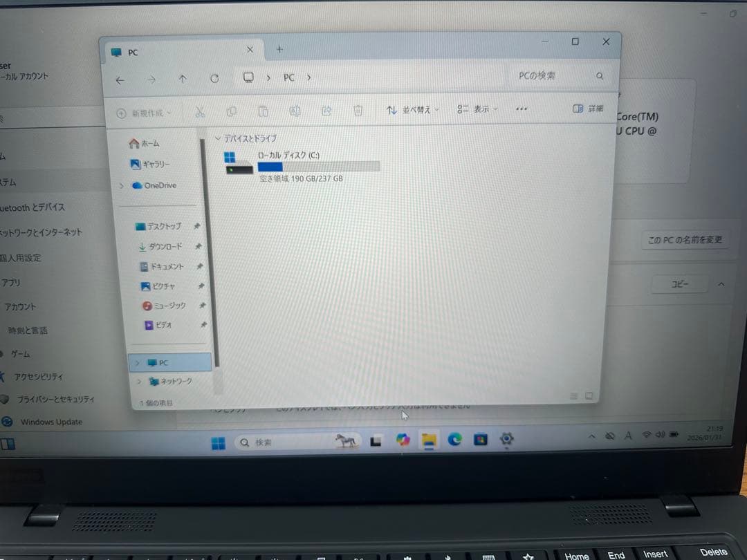Click the Share icon in the toolbar
Screen dimensions: 747x560
pos(326,111)
